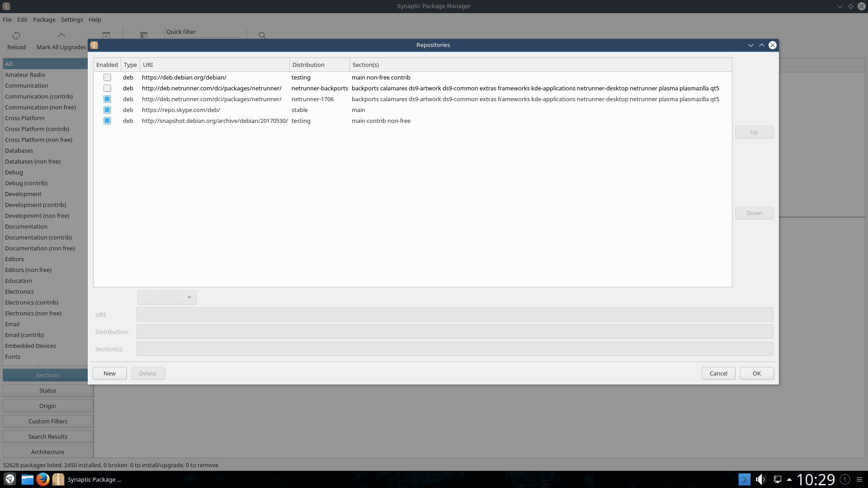Click the notifications tray icon

tap(845, 479)
